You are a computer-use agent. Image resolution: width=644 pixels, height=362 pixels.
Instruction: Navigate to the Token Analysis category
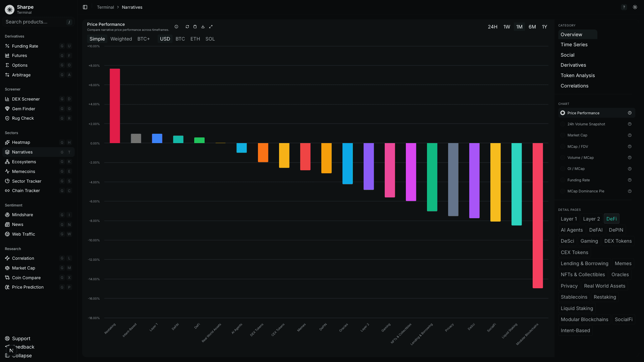pos(578,75)
